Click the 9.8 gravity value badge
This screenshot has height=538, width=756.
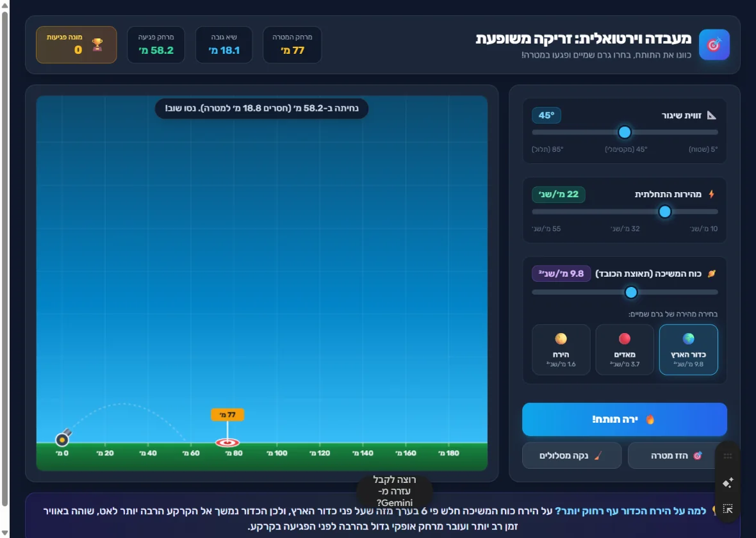point(561,274)
